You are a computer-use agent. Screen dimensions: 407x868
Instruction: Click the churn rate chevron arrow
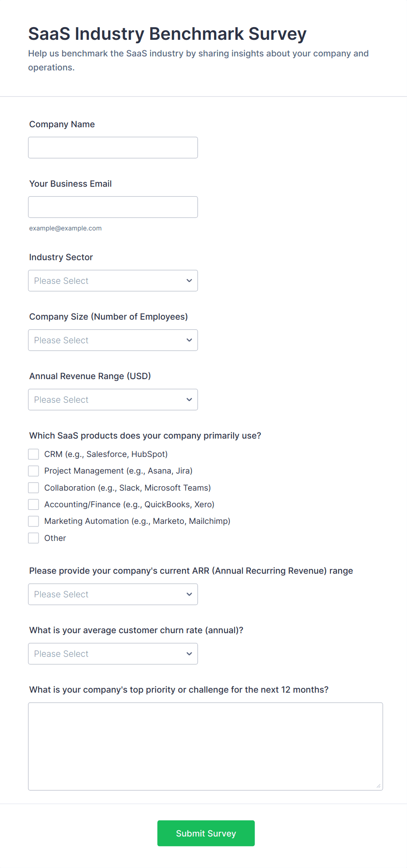tap(189, 654)
